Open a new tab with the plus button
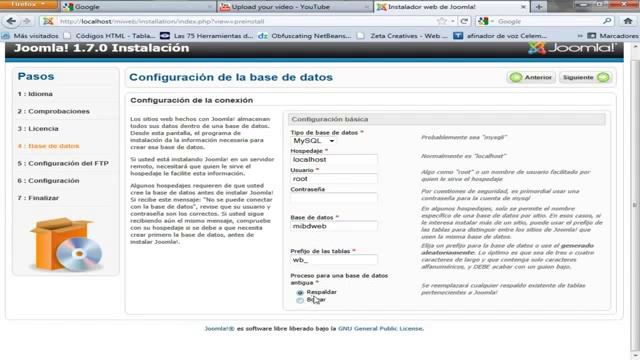This screenshot has height=360, width=640. click(x=539, y=7)
